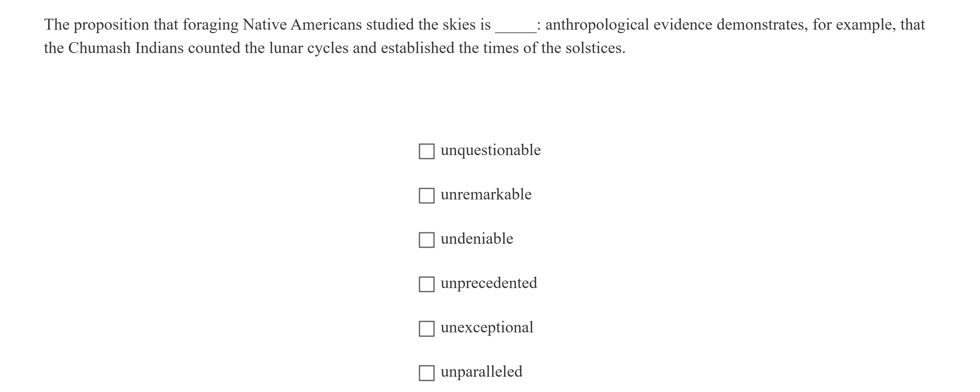Click the word unexceptional label text
The image size is (980, 392).
487,327
